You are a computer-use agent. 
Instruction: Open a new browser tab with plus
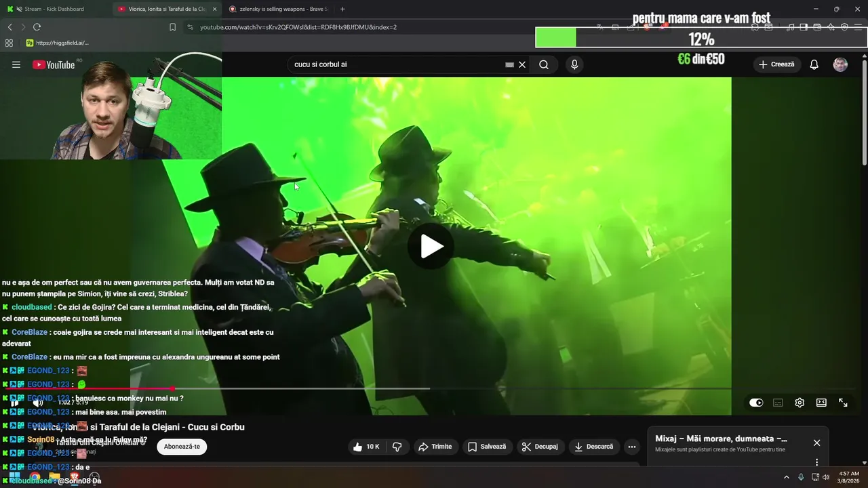pos(342,9)
